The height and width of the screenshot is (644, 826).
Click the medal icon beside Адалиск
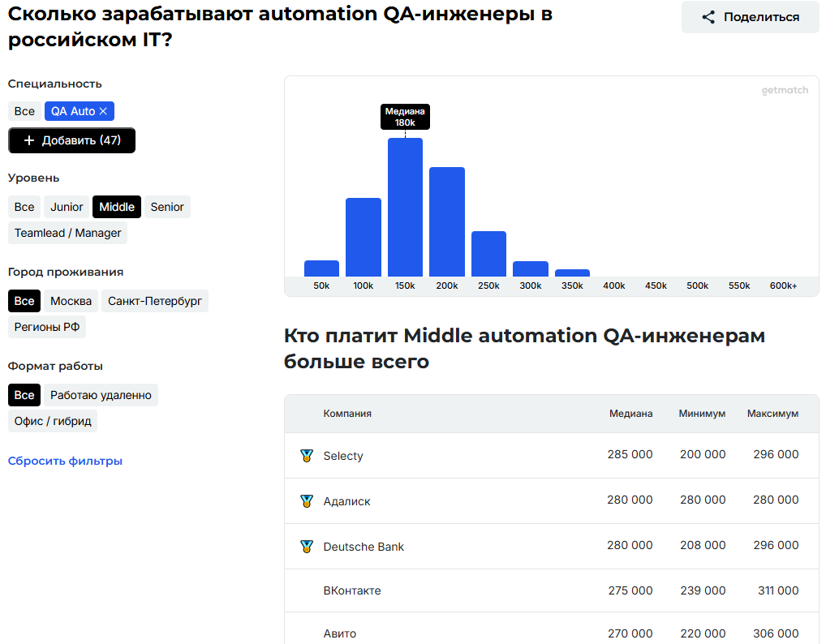click(306, 501)
